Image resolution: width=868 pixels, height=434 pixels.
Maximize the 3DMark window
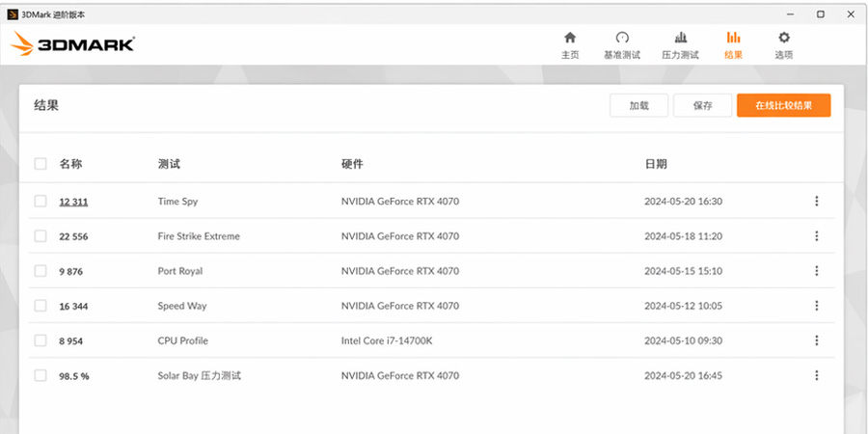pyautogui.click(x=821, y=14)
